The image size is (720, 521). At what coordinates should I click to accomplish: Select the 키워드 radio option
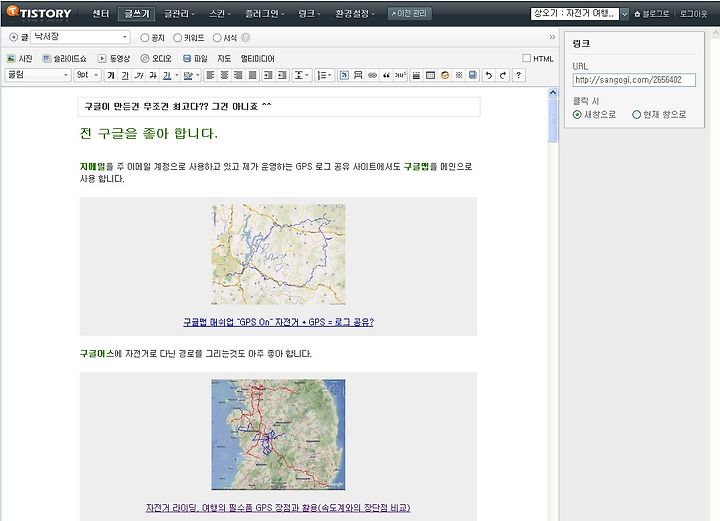click(177, 38)
